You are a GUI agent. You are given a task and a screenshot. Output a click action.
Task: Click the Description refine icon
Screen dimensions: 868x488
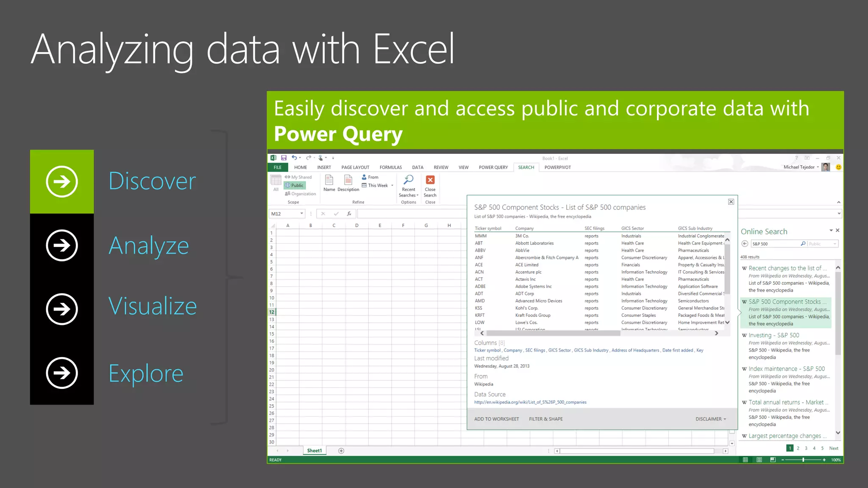point(348,180)
